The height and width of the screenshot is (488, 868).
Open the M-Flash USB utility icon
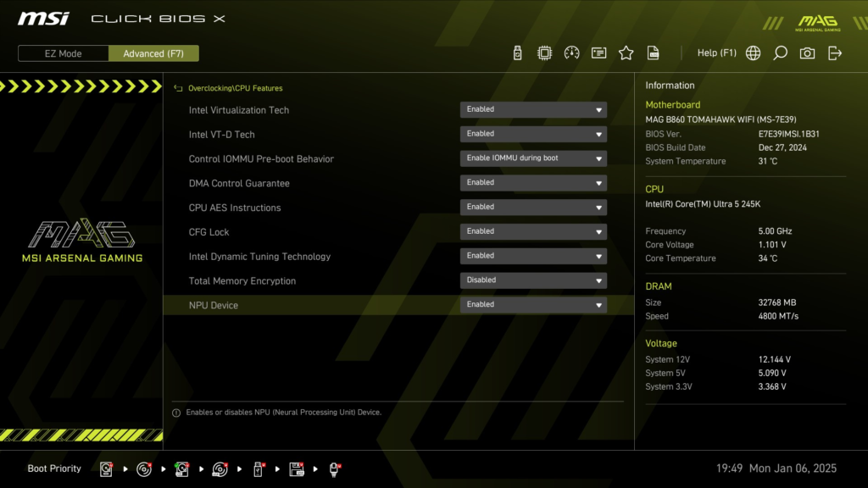point(520,52)
